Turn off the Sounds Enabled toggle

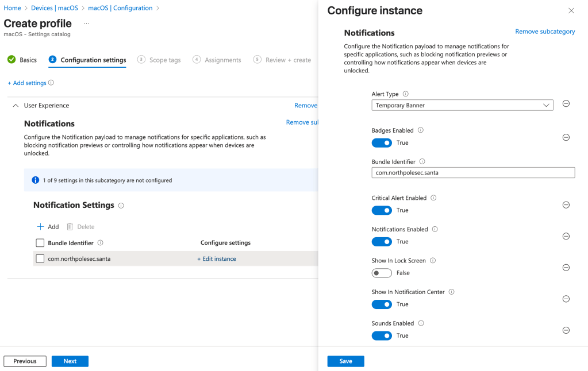[382, 335]
